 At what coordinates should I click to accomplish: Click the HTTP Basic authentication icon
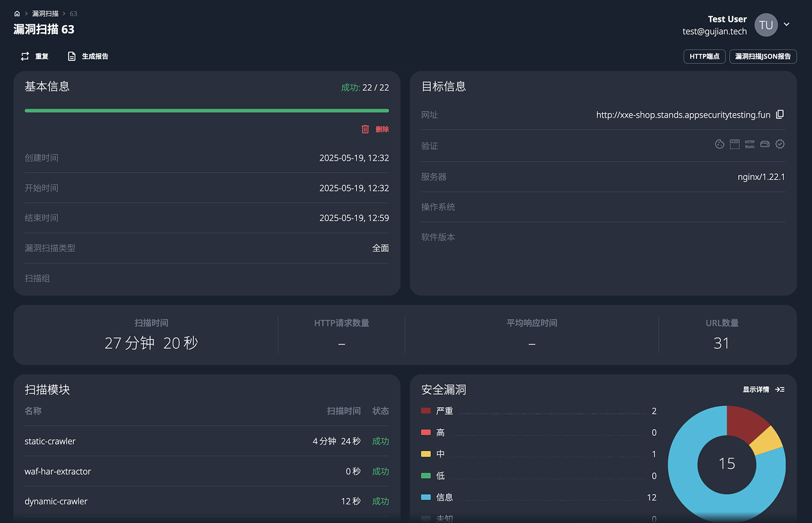click(x=750, y=144)
